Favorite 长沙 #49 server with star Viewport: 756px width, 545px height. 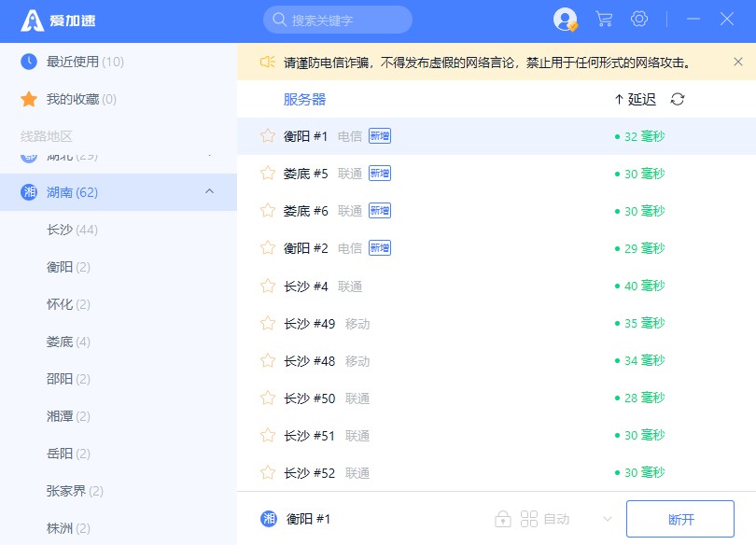tap(268, 323)
